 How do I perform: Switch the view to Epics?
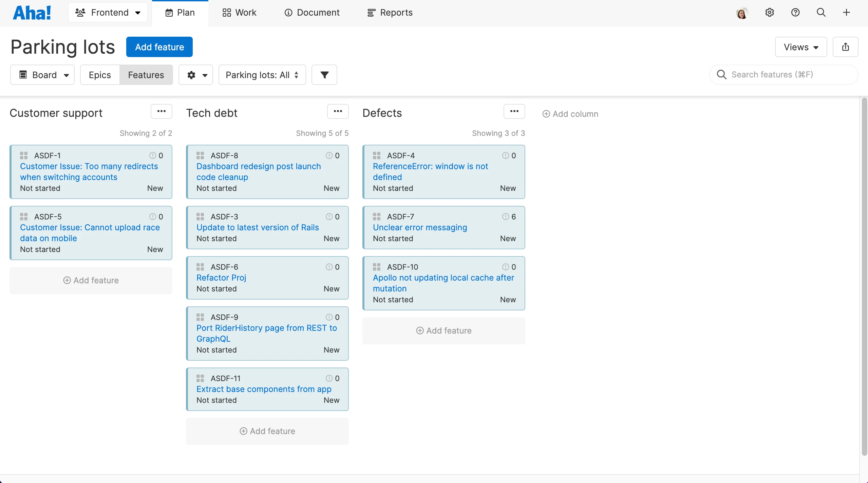coord(100,75)
